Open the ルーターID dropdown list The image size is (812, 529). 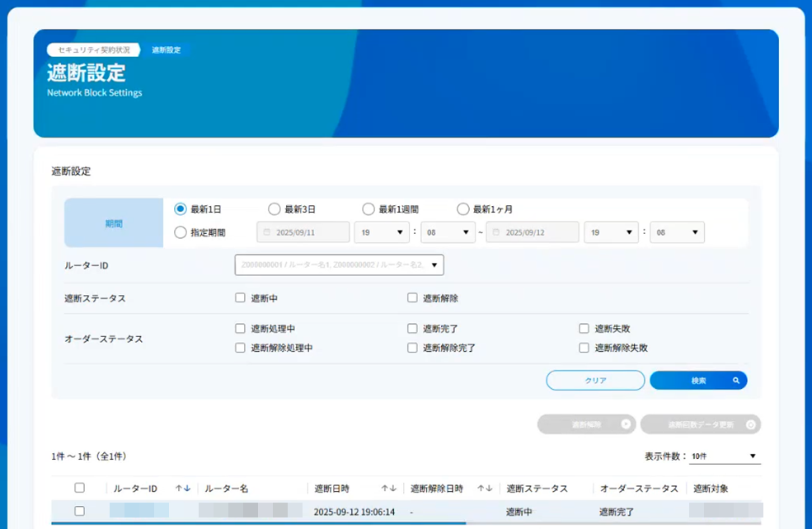tap(435, 265)
